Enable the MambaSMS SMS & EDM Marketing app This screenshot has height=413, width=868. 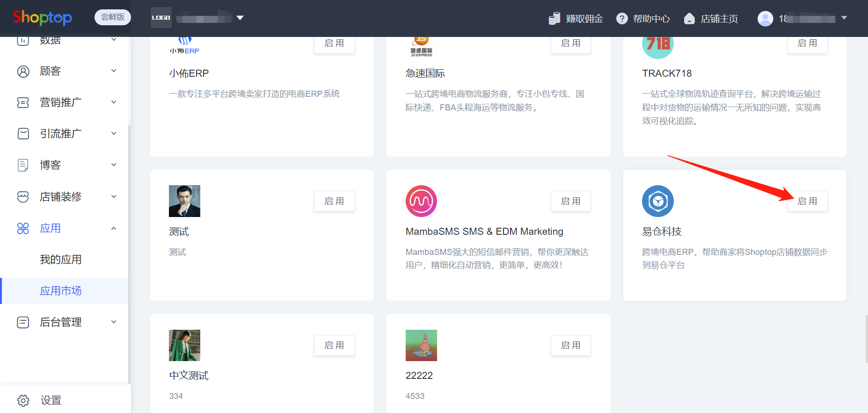click(x=571, y=201)
